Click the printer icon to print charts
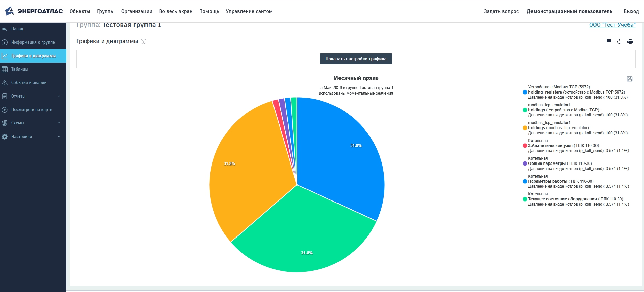 [x=630, y=42]
